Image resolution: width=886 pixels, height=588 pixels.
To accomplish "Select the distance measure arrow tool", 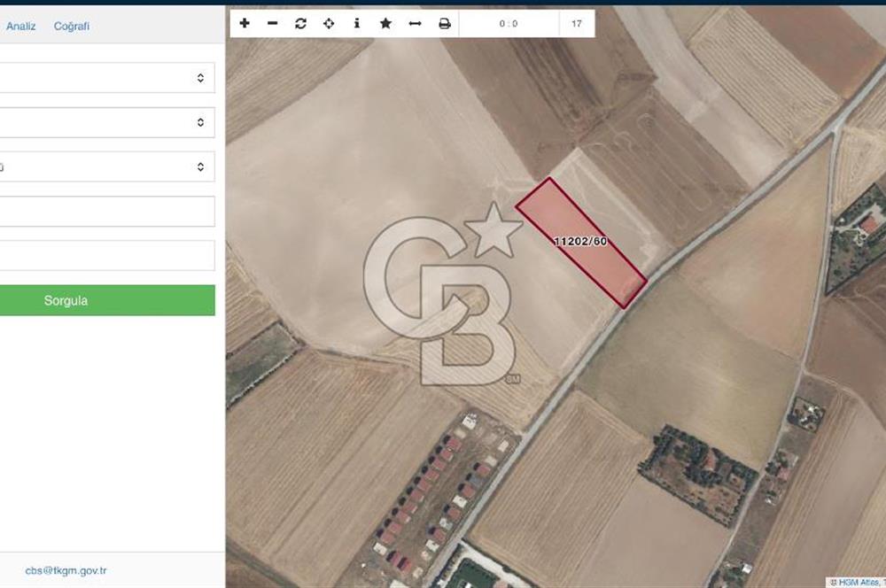I will tap(415, 24).
